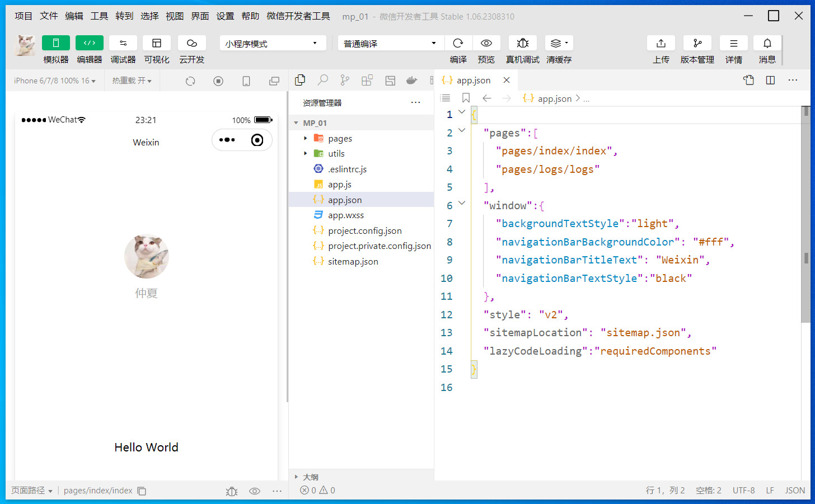Open the 设置 menu
Image resolution: width=815 pixels, height=504 pixels.
pyautogui.click(x=225, y=16)
